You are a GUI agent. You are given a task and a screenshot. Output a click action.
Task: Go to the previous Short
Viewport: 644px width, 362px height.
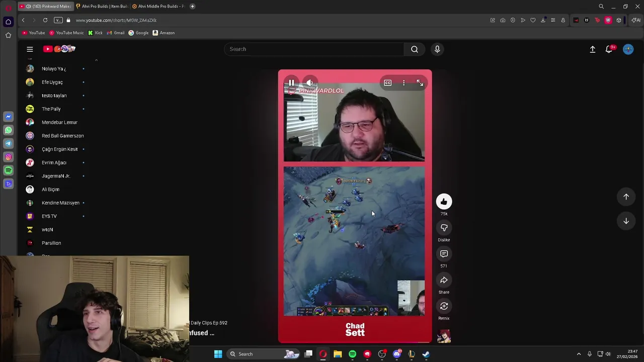coord(626,197)
